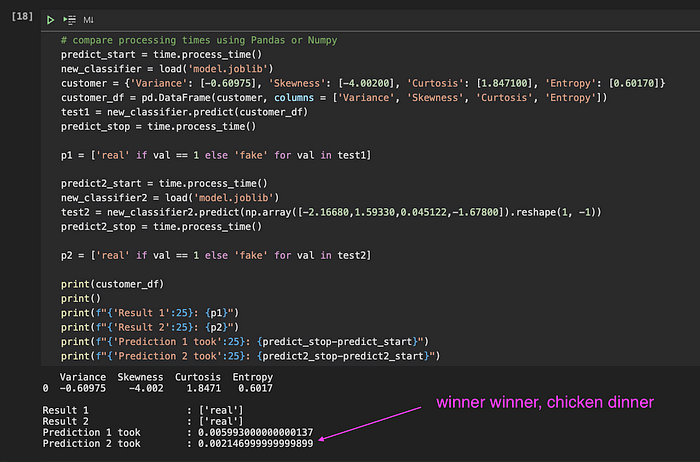
Task: Click reshape(1, -1) at end of test2 line
Action: [556, 212]
